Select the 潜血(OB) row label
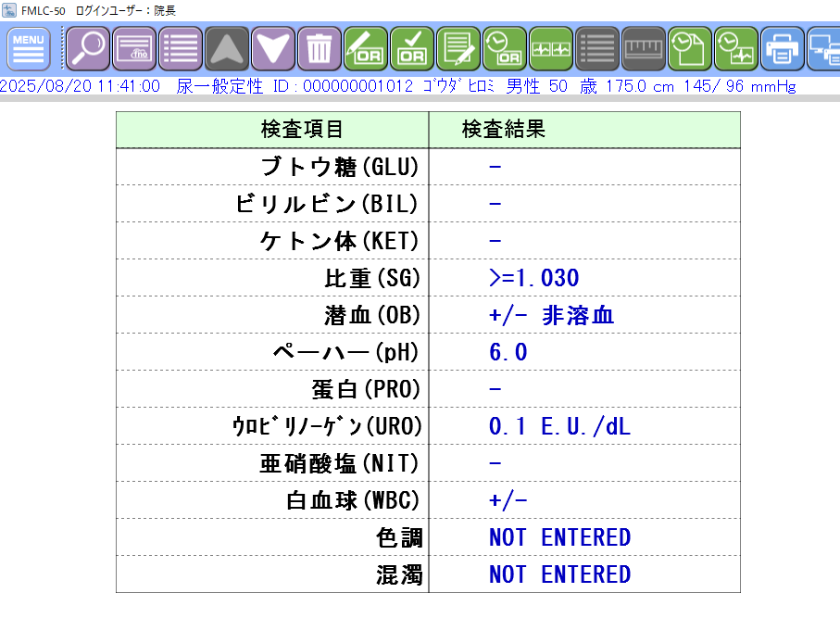This screenshot has width=840, height=618. [x=371, y=315]
